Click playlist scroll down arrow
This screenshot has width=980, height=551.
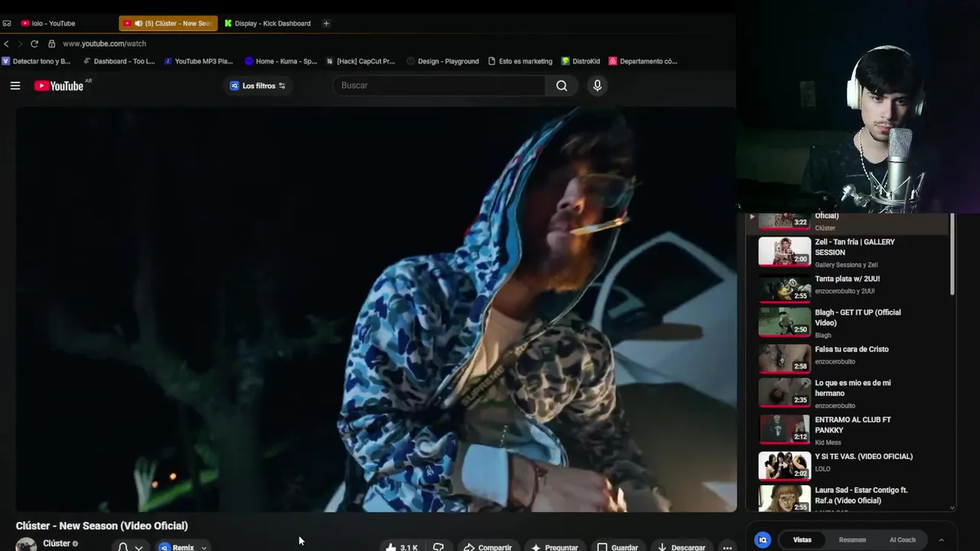click(x=952, y=507)
